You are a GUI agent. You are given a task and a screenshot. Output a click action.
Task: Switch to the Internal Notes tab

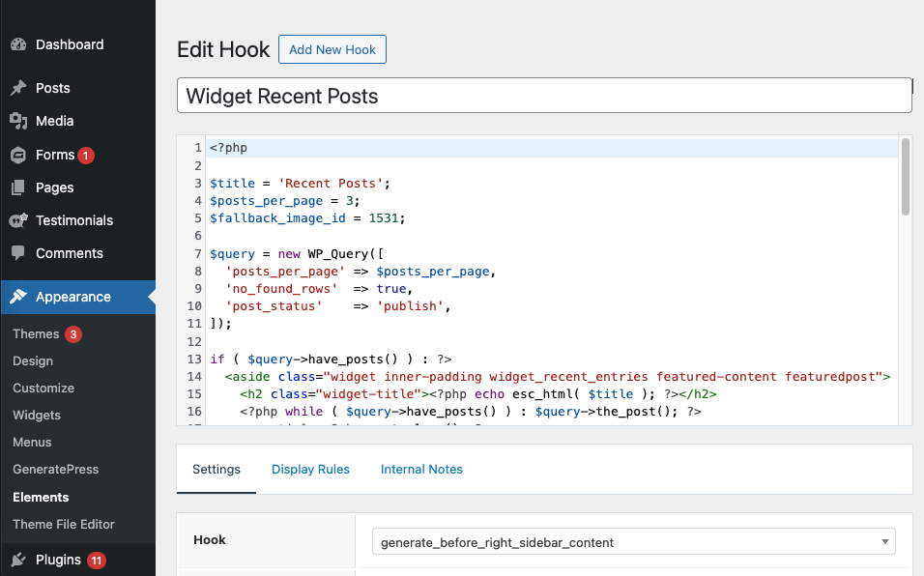(421, 470)
